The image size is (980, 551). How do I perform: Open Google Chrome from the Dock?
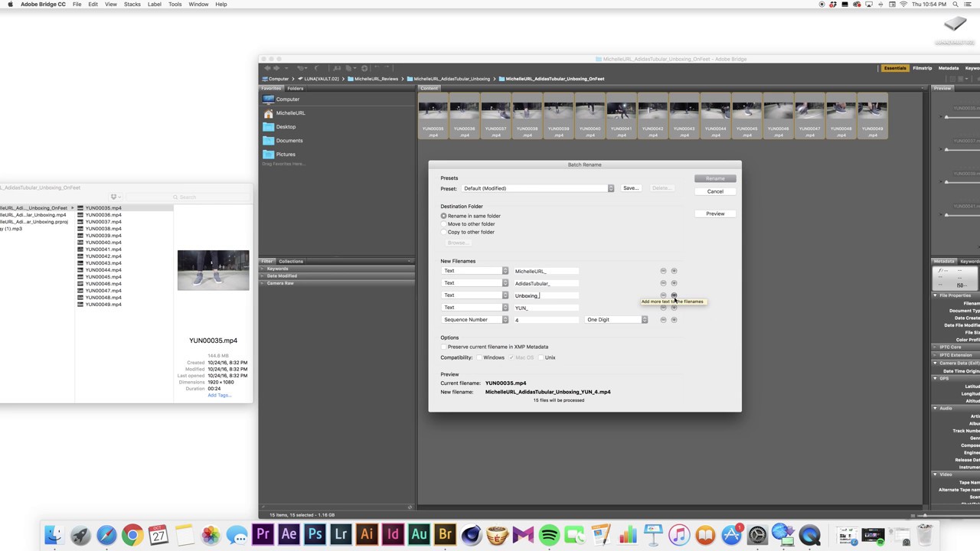tap(132, 534)
